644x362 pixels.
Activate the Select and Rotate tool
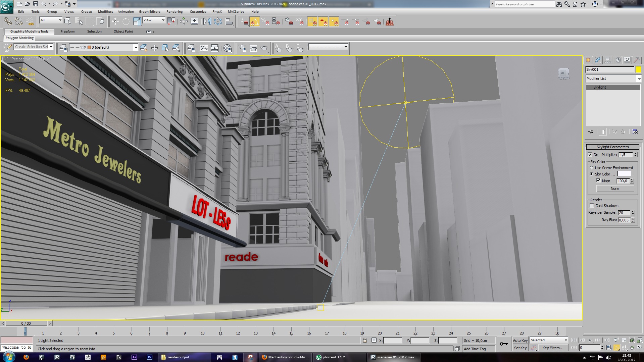[126, 22]
